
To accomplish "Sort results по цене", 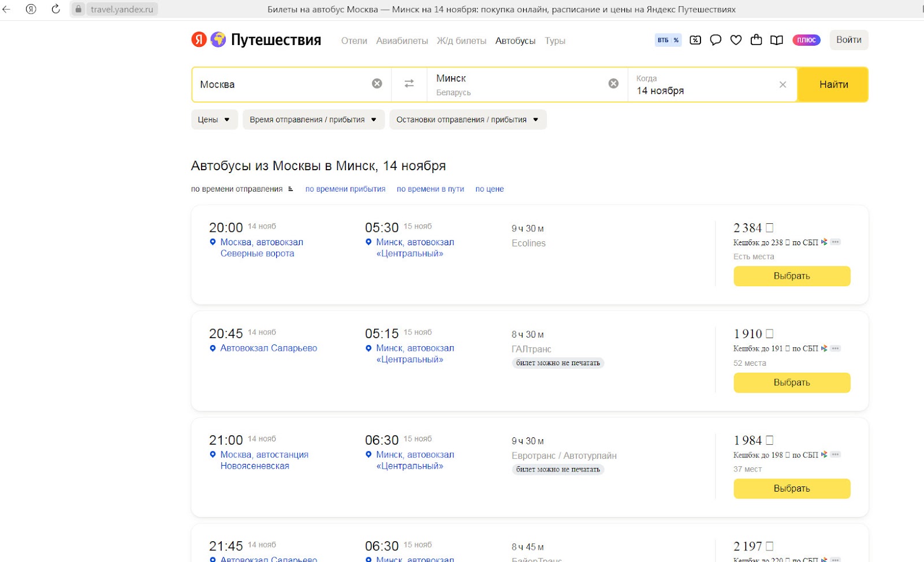I will tap(490, 189).
